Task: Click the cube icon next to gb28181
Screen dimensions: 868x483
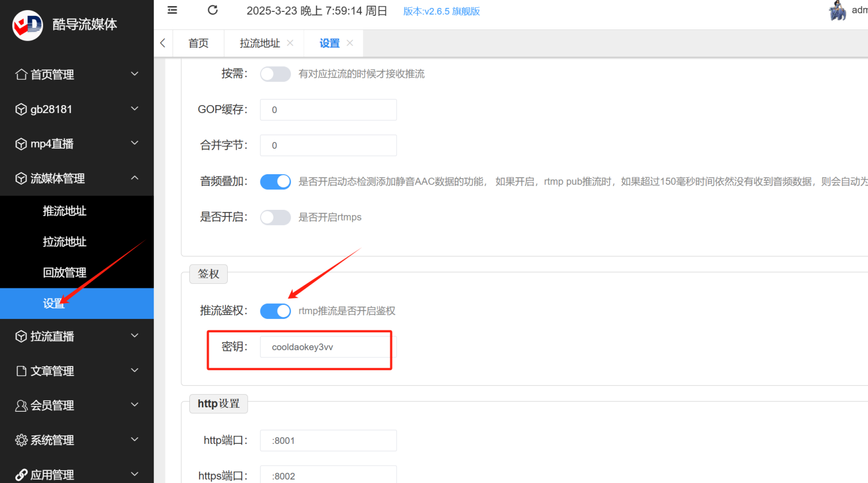Action: tap(21, 109)
